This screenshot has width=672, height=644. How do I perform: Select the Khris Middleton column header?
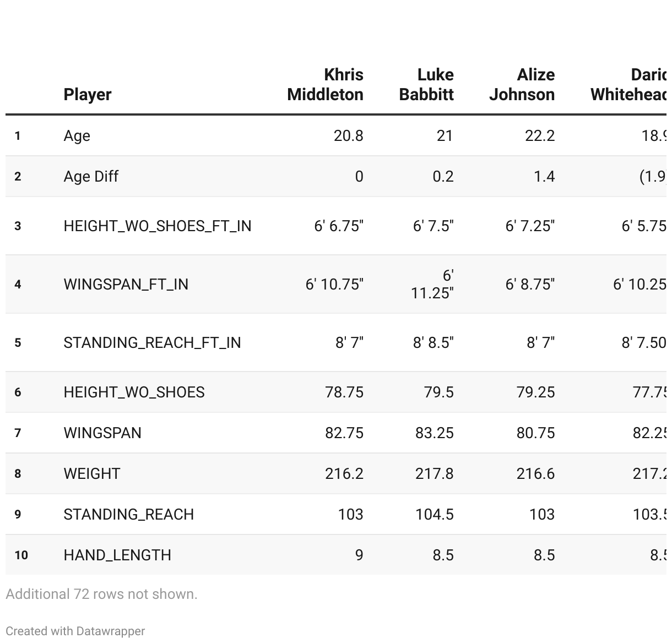click(x=325, y=84)
